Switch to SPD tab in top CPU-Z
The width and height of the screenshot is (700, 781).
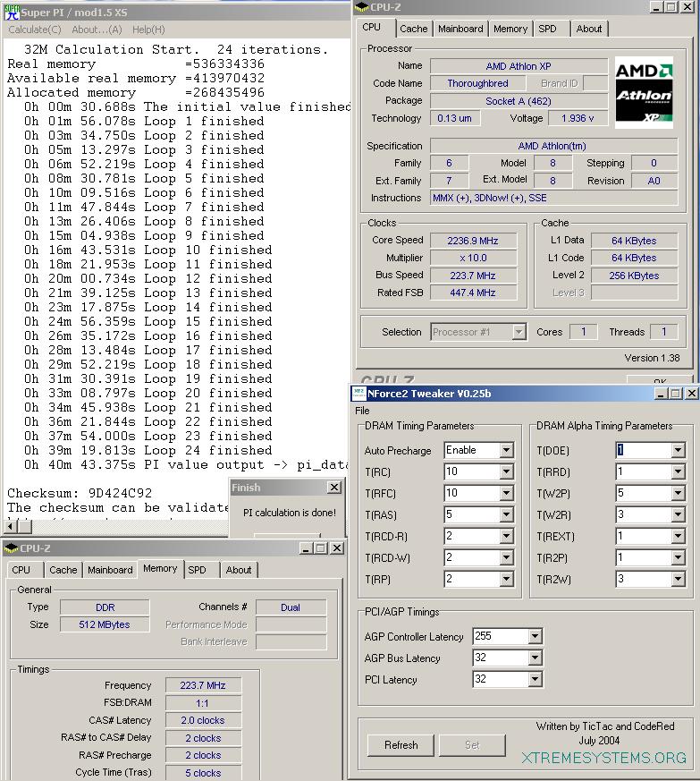(x=547, y=29)
